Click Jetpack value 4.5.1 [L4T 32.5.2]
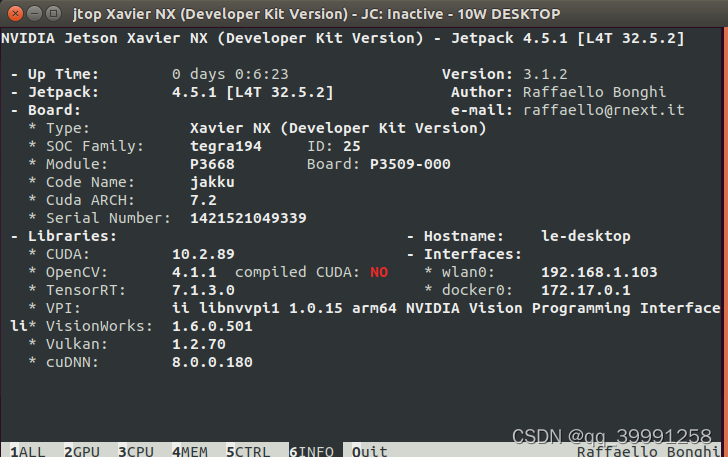Viewport: 728px width, 457px height. (253, 92)
